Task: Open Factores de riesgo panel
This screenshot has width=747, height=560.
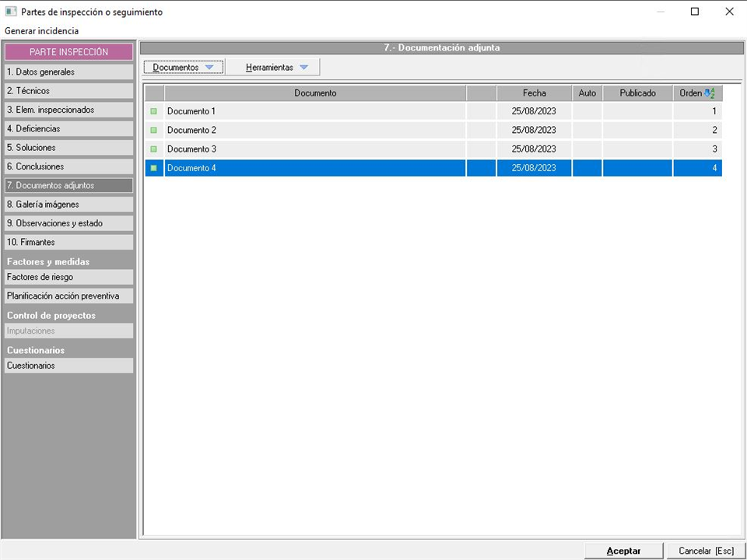Action: [x=68, y=277]
